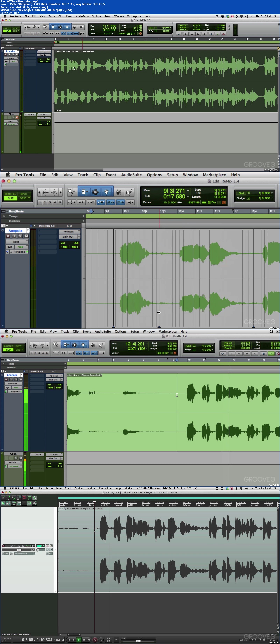Toggle the REAPER lock padlock toolbar icon

pyautogui.click(x=35, y=503)
